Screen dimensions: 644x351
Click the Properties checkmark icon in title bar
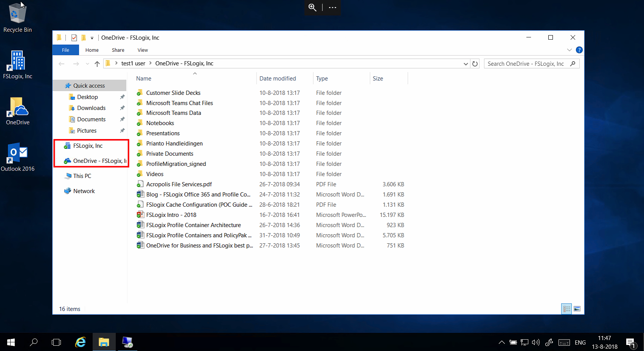tap(74, 38)
